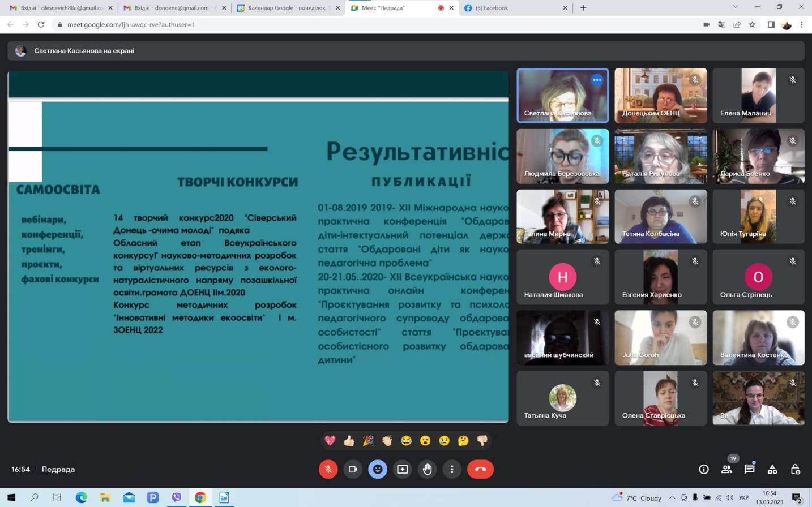Raise hand in the meeting
The height and width of the screenshot is (507, 812).
point(428,469)
